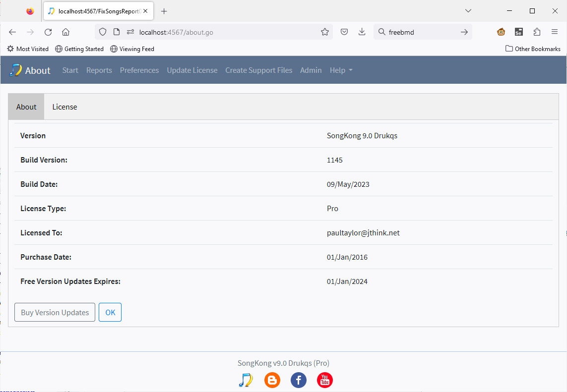The height and width of the screenshot is (392, 567).
Task: Click the OK button
Action: click(110, 312)
